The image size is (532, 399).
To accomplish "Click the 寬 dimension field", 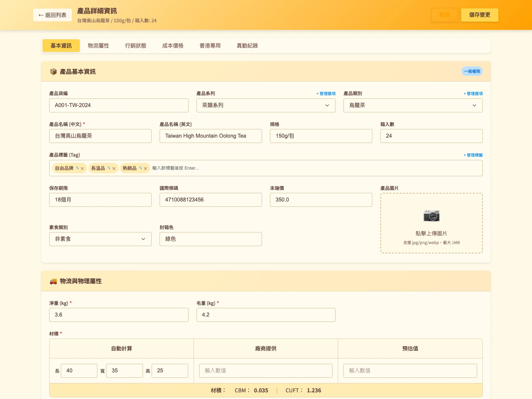I will pos(125,371).
